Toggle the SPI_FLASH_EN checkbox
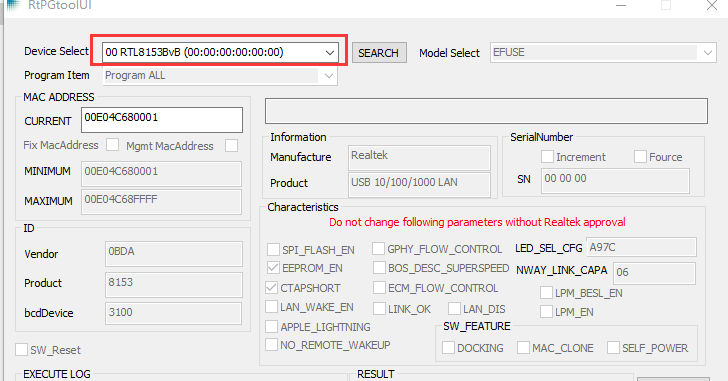728x381 pixels. pos(273,249)
